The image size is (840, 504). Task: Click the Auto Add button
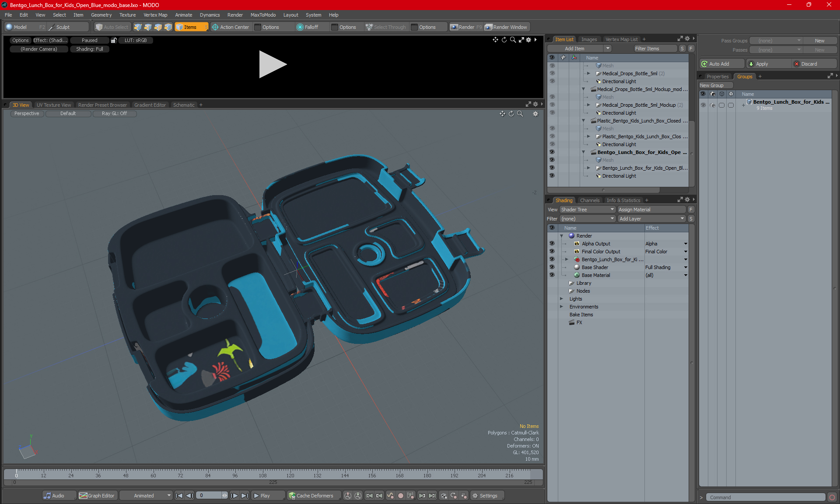pyautogui.click(x=721, y=64)
